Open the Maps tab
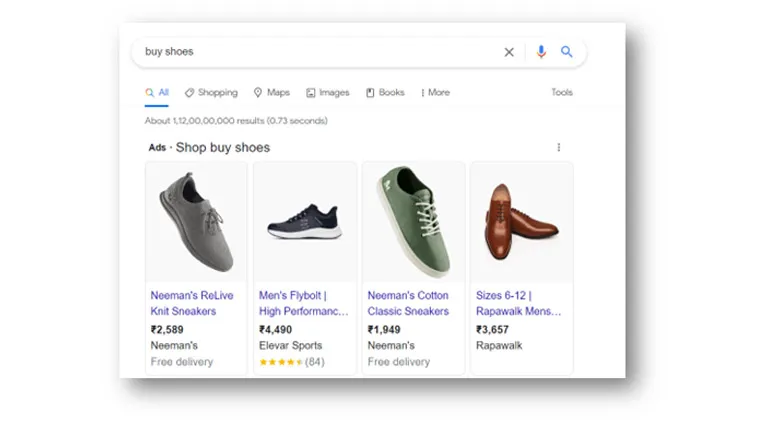Image resolution: width=768 pixels, height=424 pixels. (x=272, y=93)
